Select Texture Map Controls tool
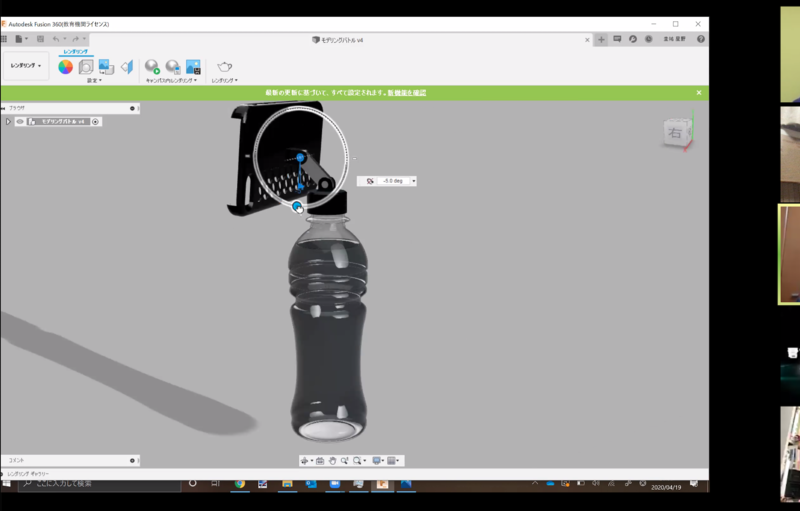800x511 pixels. [127, 67]
